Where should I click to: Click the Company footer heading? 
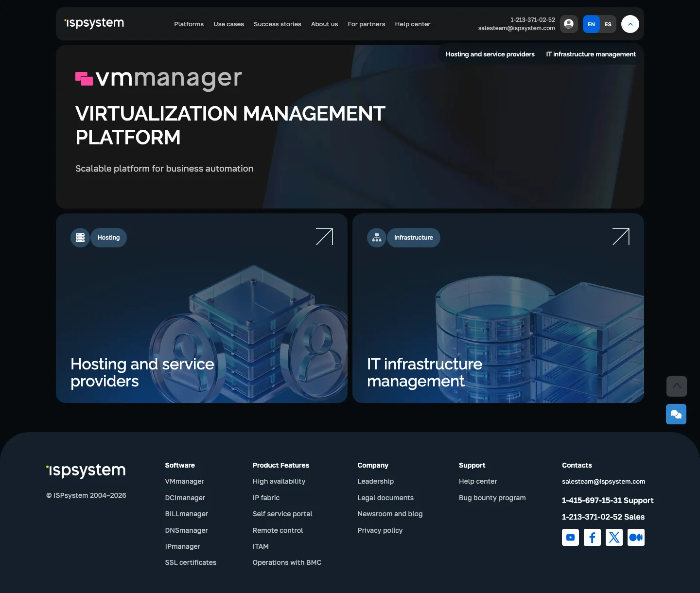373,465
